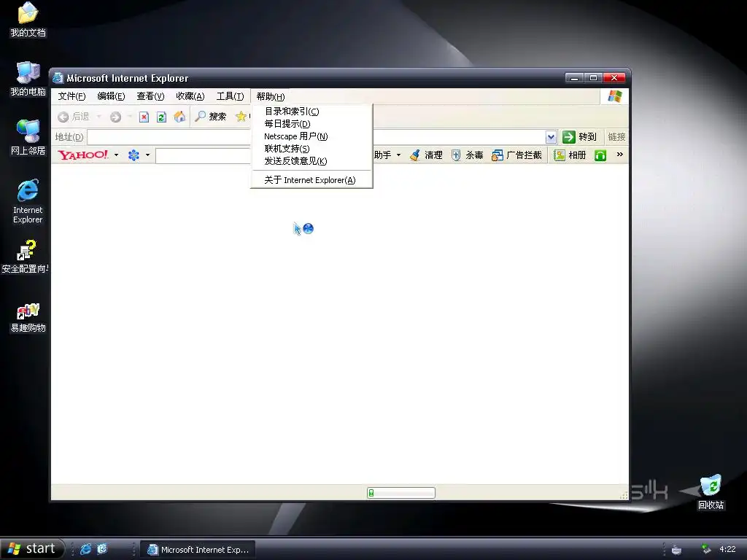Viewport: 747px width, 560px height.
Task: Select Internet Explorer desktop icon
Action: [x=28, y=201]
